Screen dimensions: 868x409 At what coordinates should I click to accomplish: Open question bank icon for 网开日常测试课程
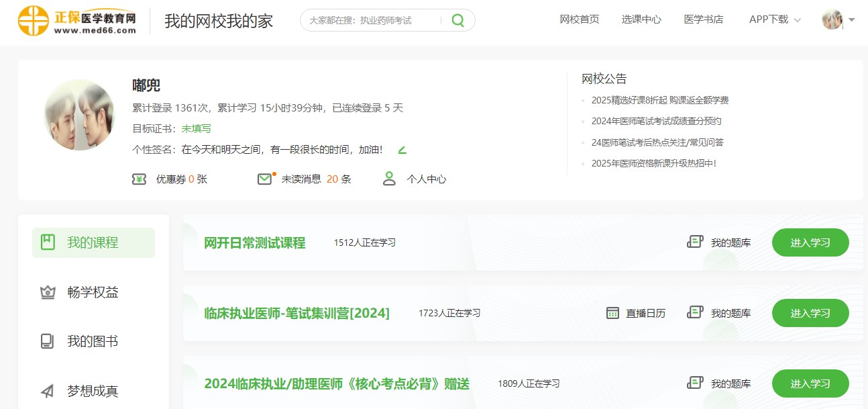695,242
